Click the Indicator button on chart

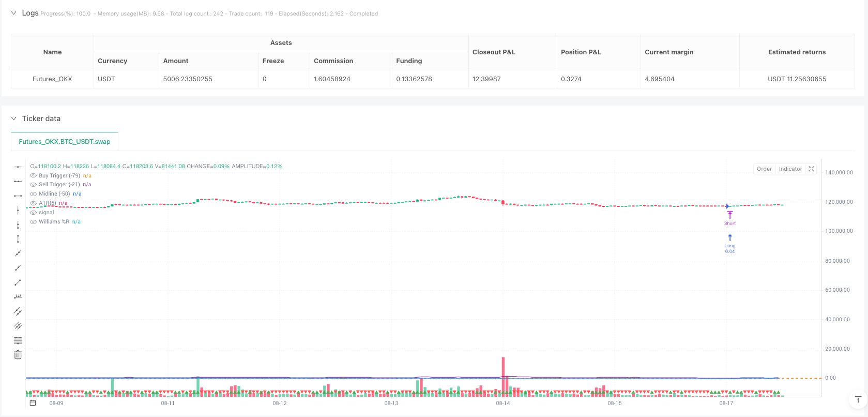[790, 169]
